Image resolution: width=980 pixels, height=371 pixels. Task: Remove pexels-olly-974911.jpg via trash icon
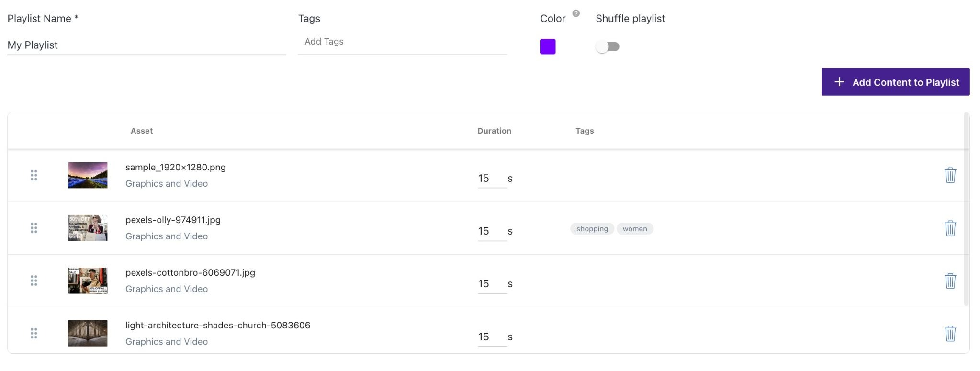(950, 228)
